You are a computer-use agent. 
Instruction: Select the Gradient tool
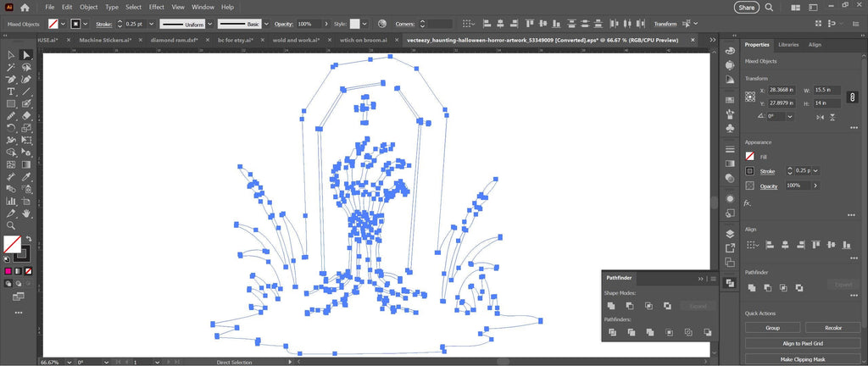tap(26, 164)
